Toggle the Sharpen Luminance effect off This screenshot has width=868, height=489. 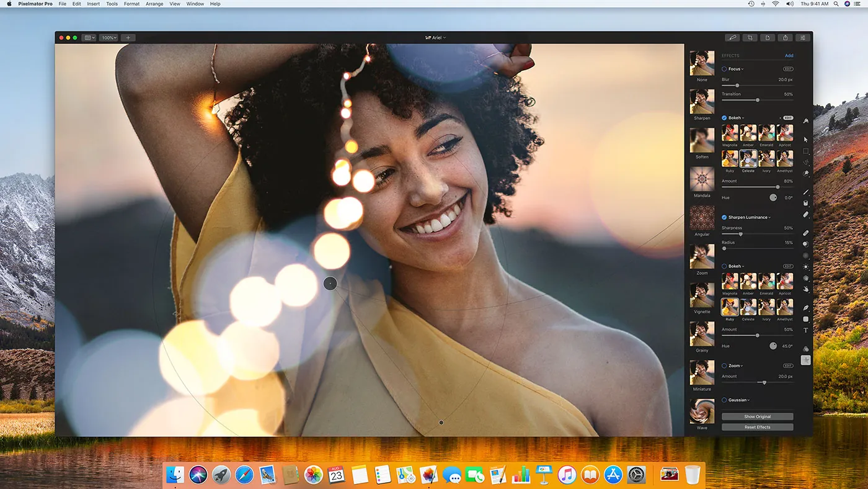coord(723,217)
